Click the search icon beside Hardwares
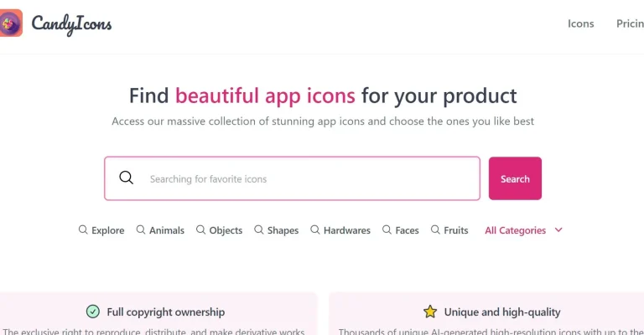644x335 pixels. click(315, 229)
